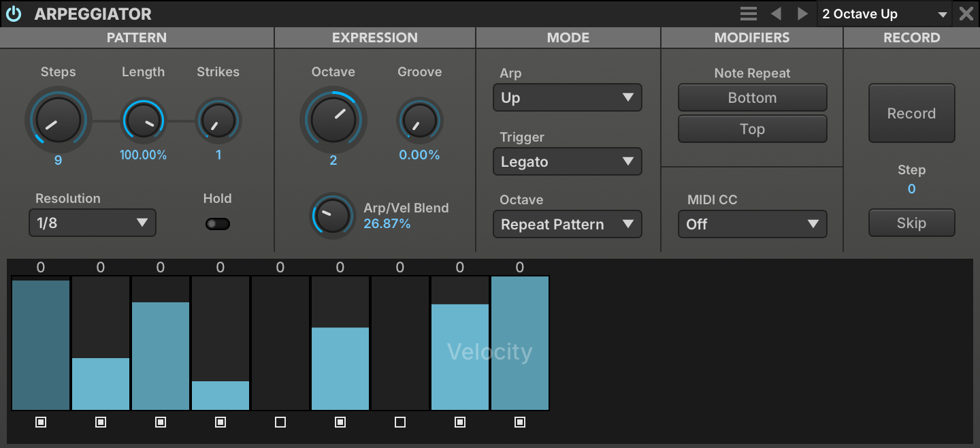Click transpose value 0 above step 5
Viewport: 980px width, 448px height.
click(280, 268)
